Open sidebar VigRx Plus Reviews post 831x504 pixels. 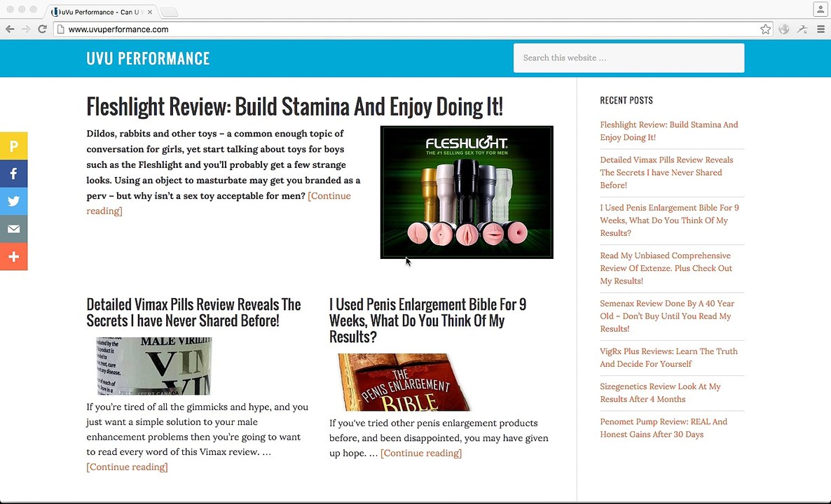pyautogui.click(x=669, y=358)
